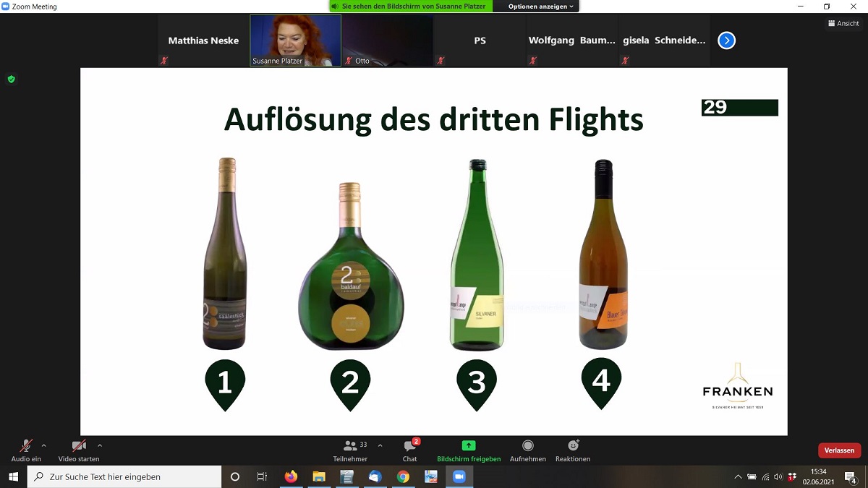Click Bildschirm freigeben share screen button
The height and width of the screenshot is (488, 868).
[x=469, y=450]
